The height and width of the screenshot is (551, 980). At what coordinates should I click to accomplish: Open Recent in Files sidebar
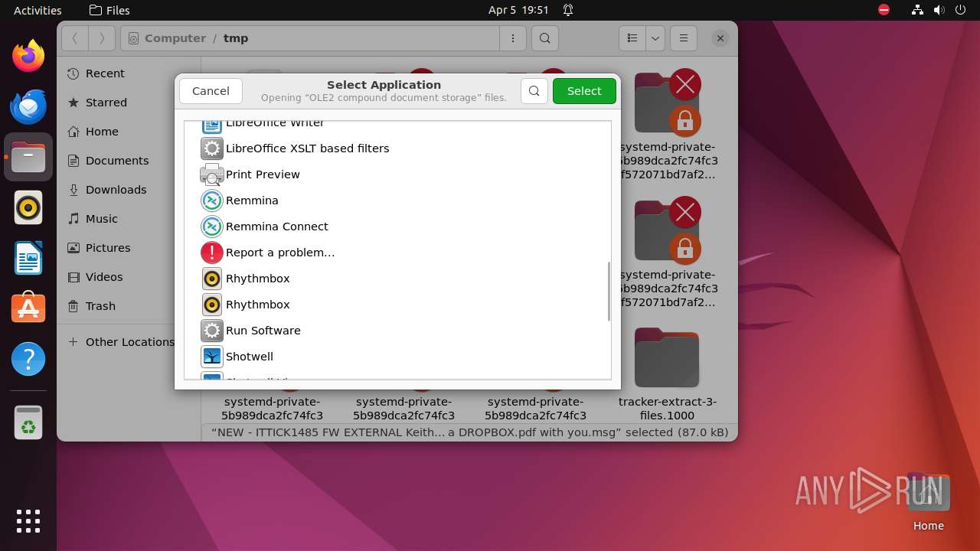[105, 73]
